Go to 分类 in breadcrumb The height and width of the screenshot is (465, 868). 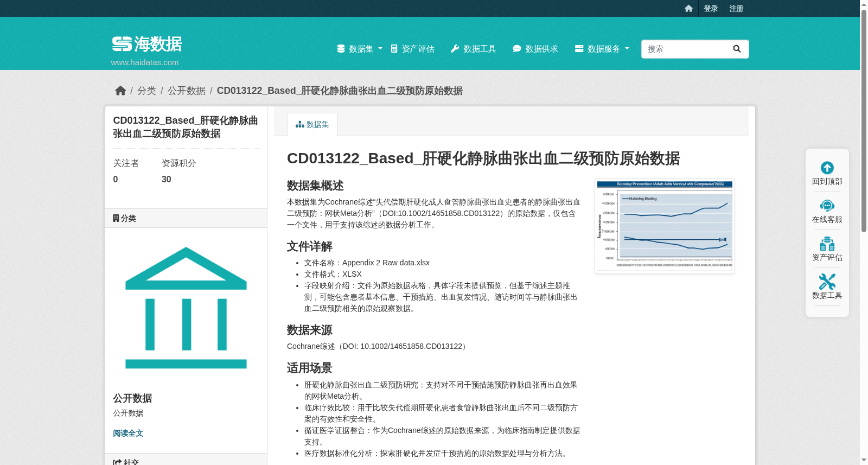point(146,91)
